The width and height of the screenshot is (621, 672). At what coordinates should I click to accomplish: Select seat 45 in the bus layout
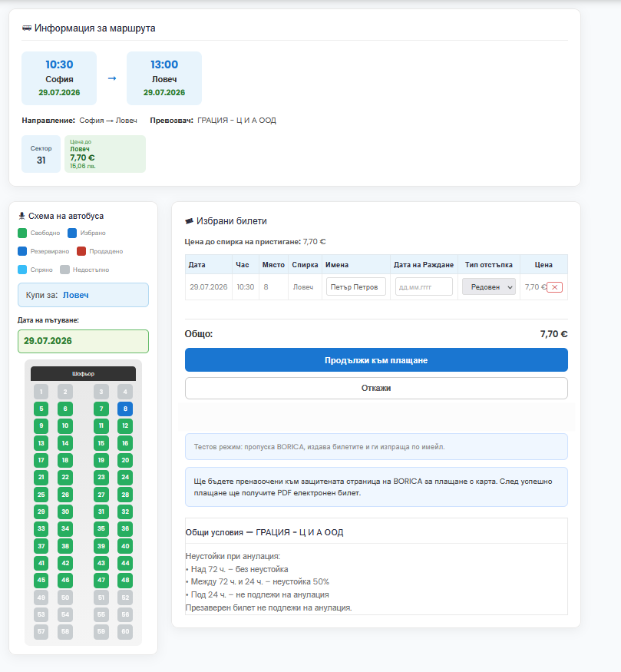click(x=41, y=581)
